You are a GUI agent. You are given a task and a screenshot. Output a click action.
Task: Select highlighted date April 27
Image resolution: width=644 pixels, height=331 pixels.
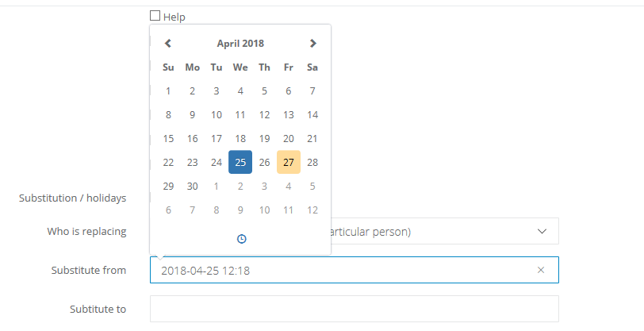point(289,163)
